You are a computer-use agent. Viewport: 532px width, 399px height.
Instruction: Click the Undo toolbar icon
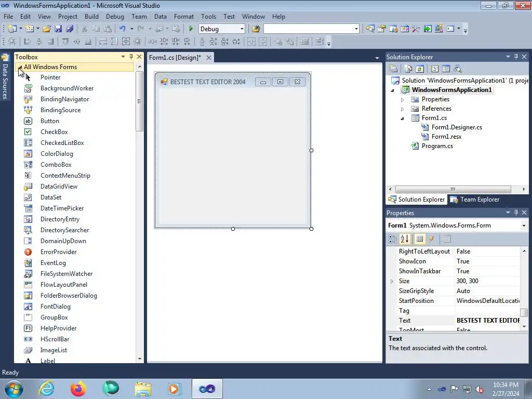point(123,29)
